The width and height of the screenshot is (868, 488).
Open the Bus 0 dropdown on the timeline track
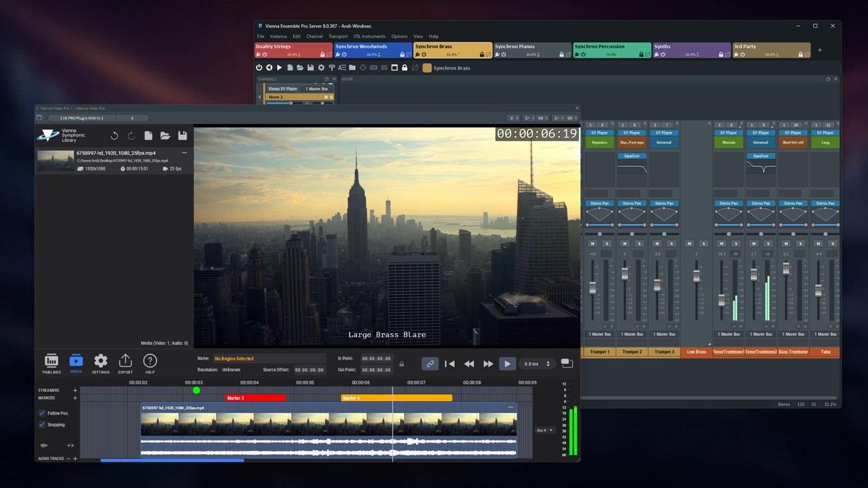click(x=544, y=429)
